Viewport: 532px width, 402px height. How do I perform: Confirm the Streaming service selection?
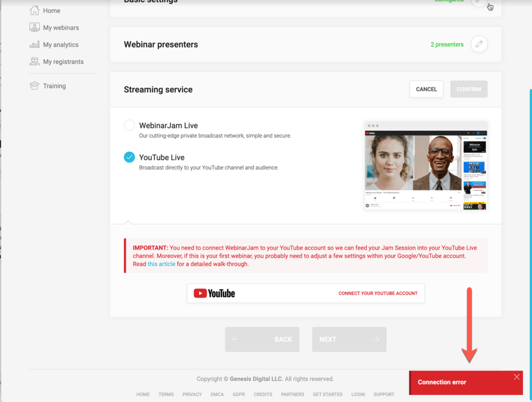coord(468,89)
